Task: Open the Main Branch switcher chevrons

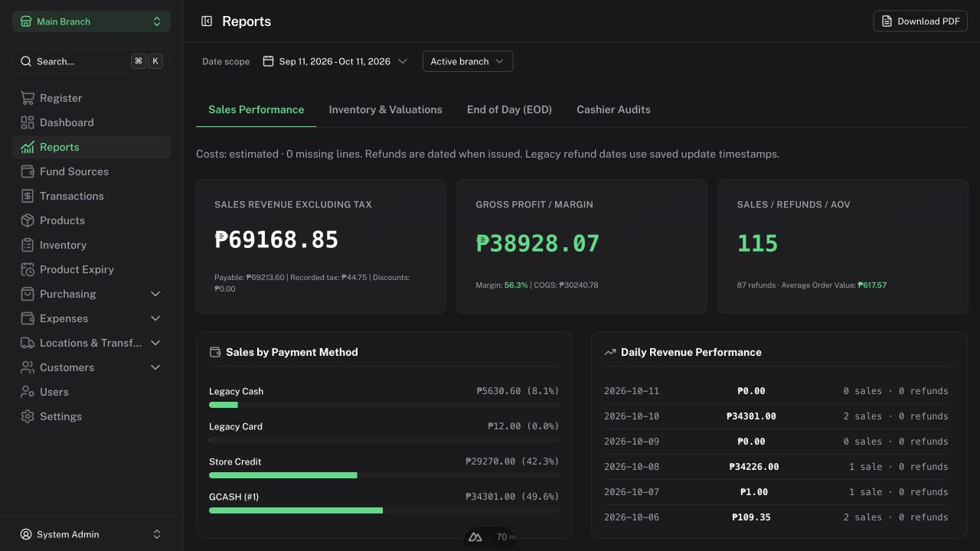Action: (157, 21)
